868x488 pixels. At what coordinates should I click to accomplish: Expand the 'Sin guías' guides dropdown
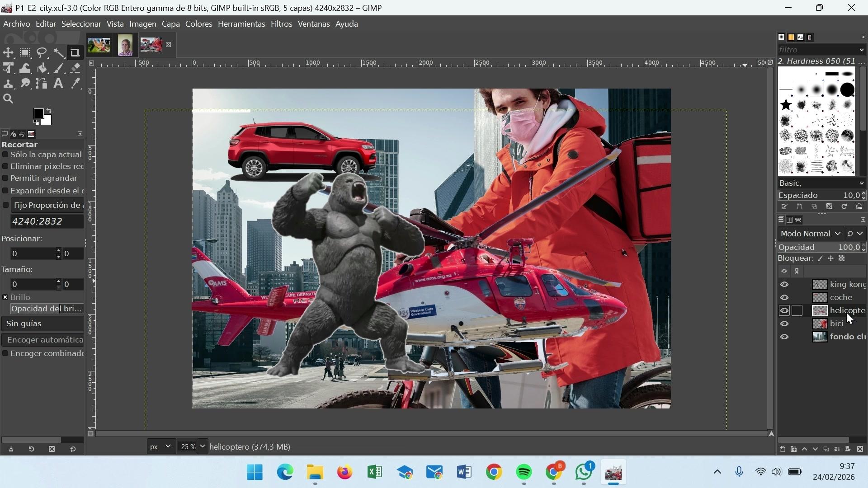click(42, 324)
